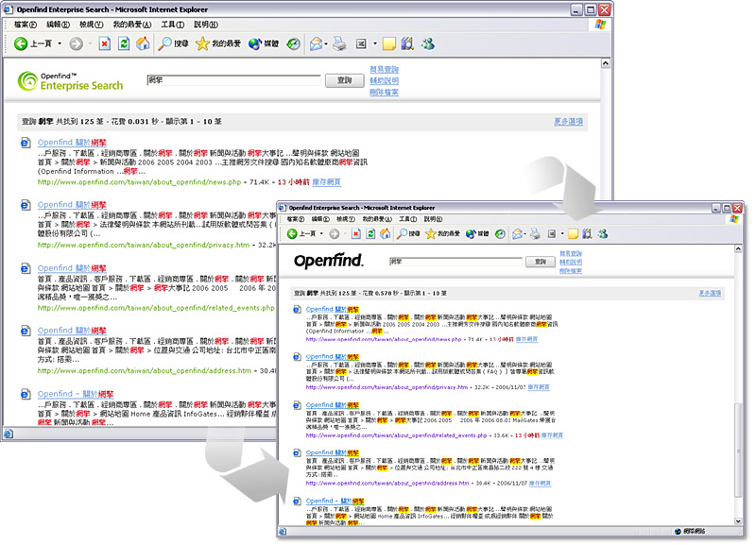756x545 pixels.
Task: Open the Research books icon in the back window
Action: (x=407, y=43)
